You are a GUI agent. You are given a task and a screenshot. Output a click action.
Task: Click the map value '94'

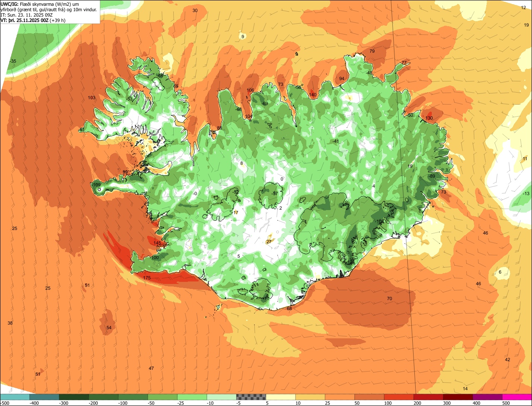point(342,79)
